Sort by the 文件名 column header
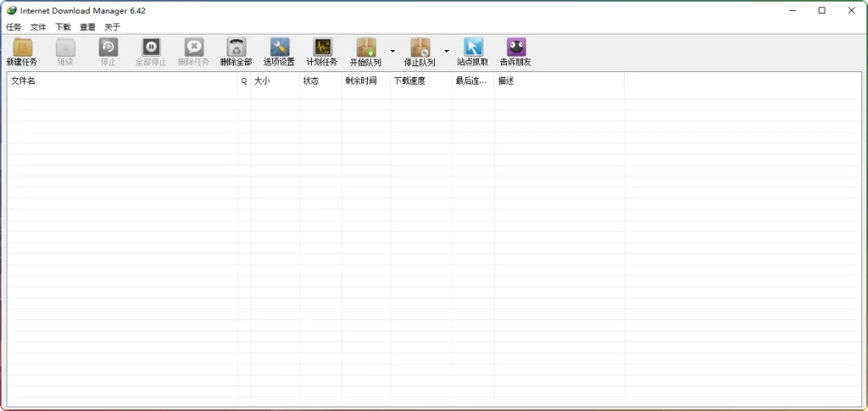The image size is (868, 411). [122, 81]
